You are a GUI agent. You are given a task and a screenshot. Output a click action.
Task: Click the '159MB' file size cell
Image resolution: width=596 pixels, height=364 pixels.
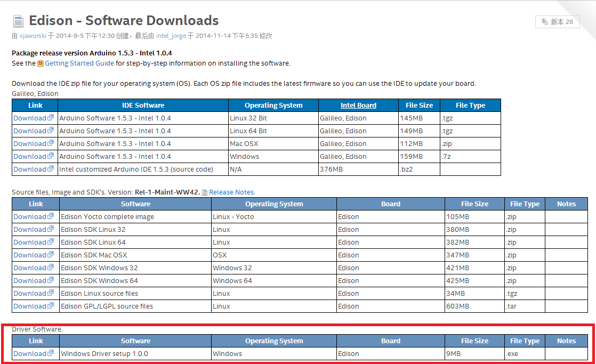[x=419, y=157]
